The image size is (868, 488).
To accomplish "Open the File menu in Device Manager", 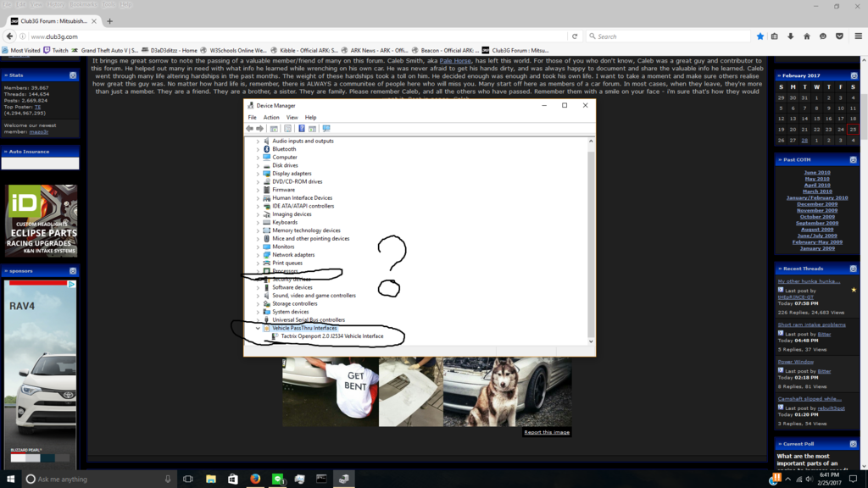I will [x=252, y=117].
